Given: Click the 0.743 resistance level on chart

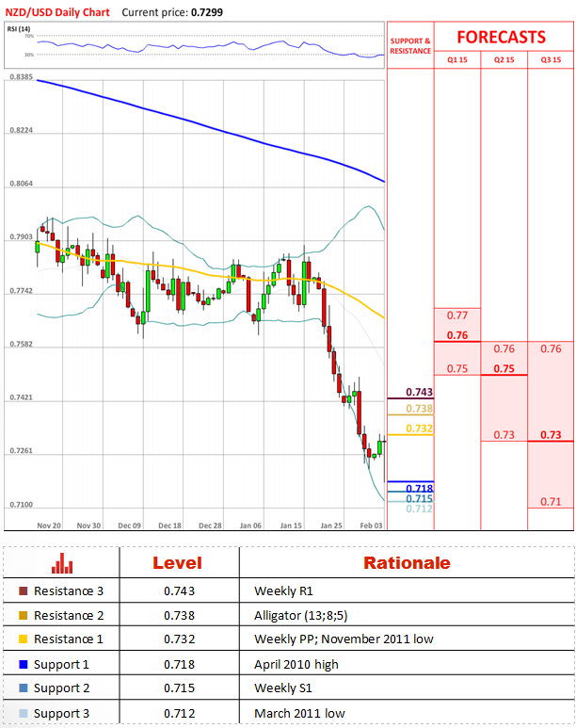Looking at the screenshot, I should pos(419,393).
